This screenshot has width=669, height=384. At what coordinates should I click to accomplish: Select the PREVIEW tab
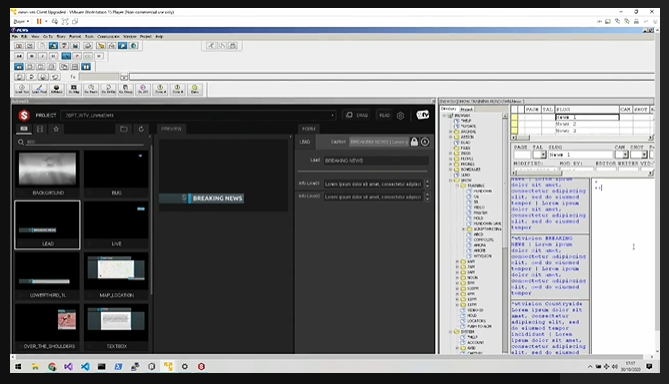[x=172, y=129]
